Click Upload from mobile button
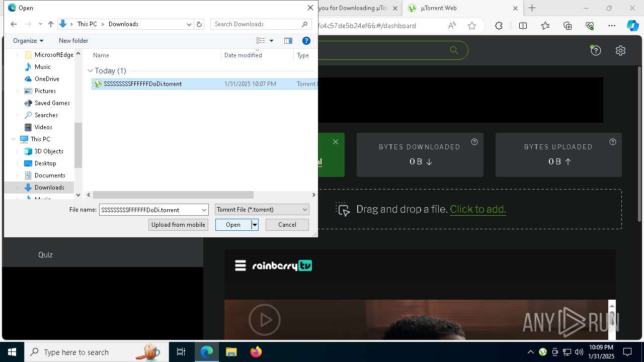The image size is (644, 362). coord(178,225)
